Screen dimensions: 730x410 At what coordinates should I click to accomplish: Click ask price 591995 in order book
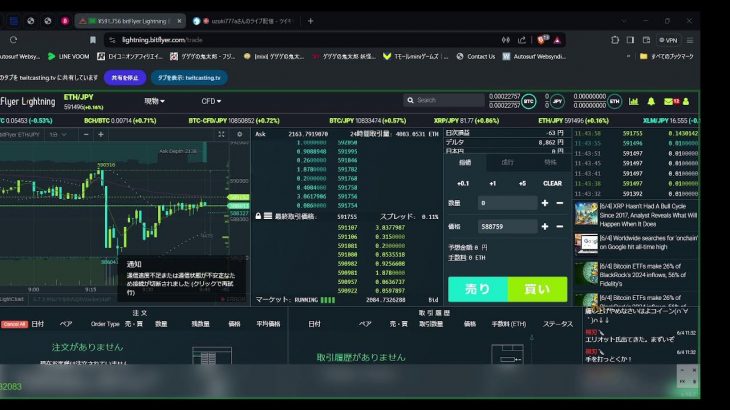click(x=347, y=151)
